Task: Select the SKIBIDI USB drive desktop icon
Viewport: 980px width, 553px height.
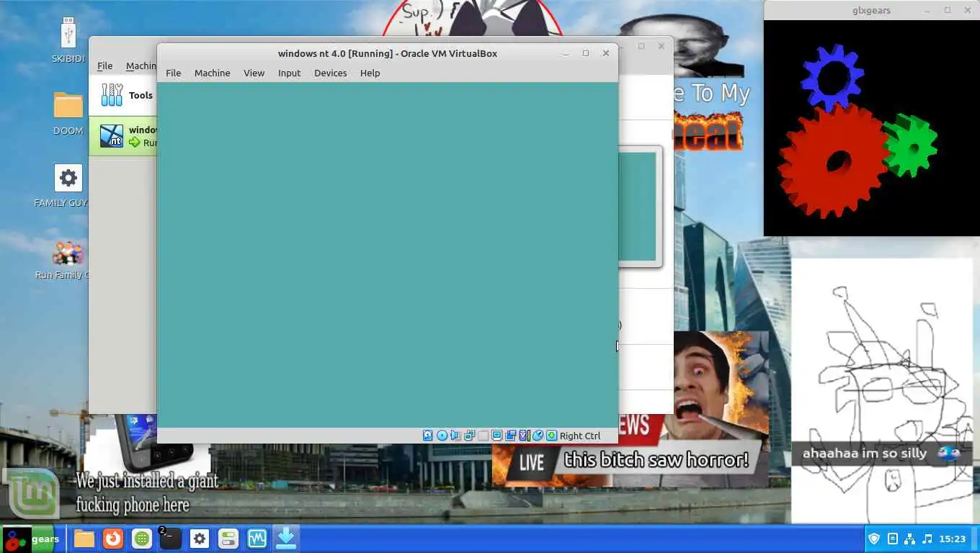Action: (68, 40)
